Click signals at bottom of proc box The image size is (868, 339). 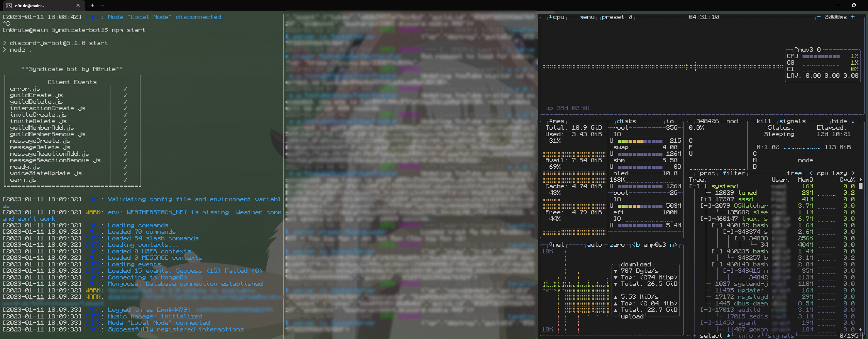(781, 336)
